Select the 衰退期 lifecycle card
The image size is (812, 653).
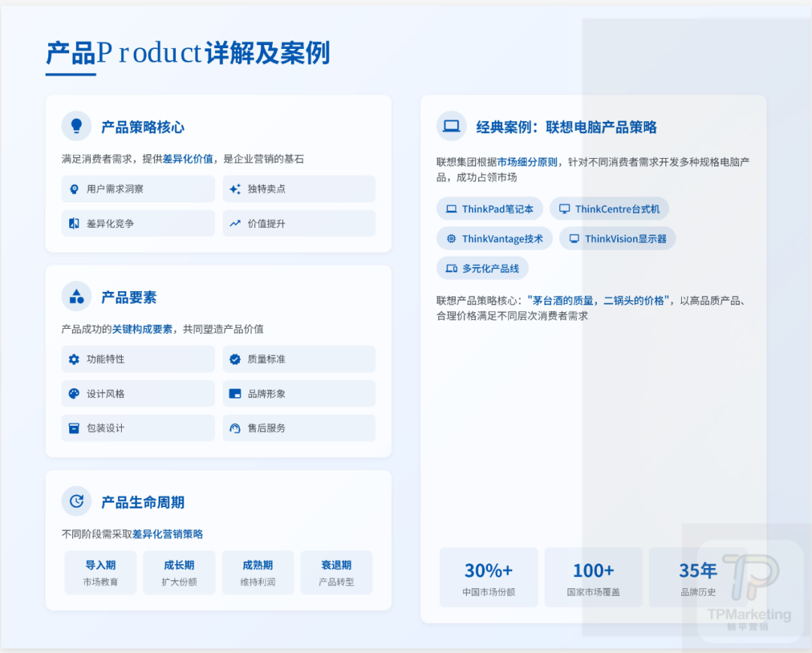coord(337,573)
